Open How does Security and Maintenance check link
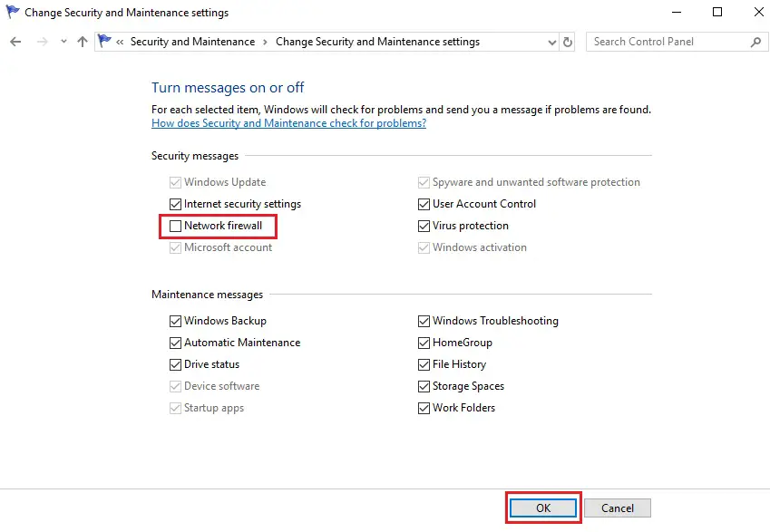This screenshot has height=532, width=770. pos(288,123)
